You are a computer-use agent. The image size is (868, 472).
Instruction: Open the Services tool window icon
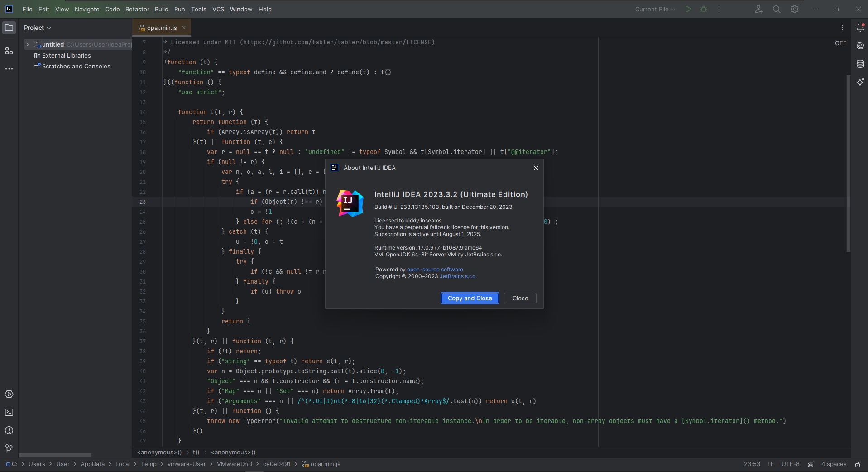9,394
